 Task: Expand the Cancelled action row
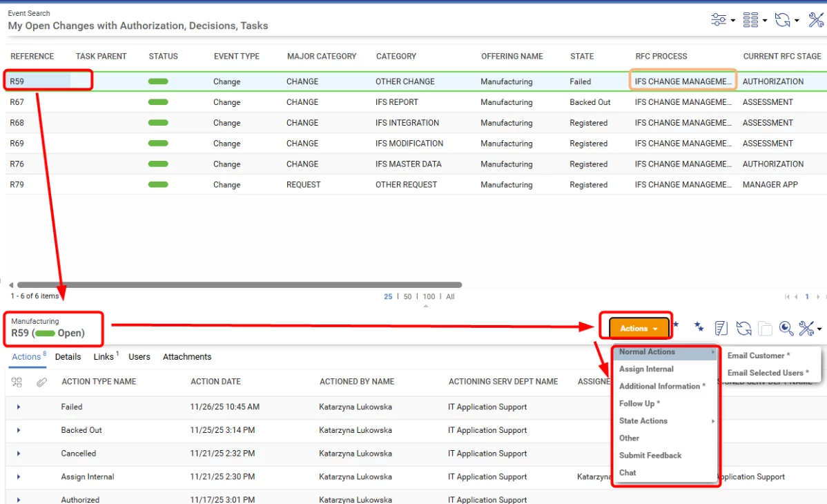[x=19, y=454]
